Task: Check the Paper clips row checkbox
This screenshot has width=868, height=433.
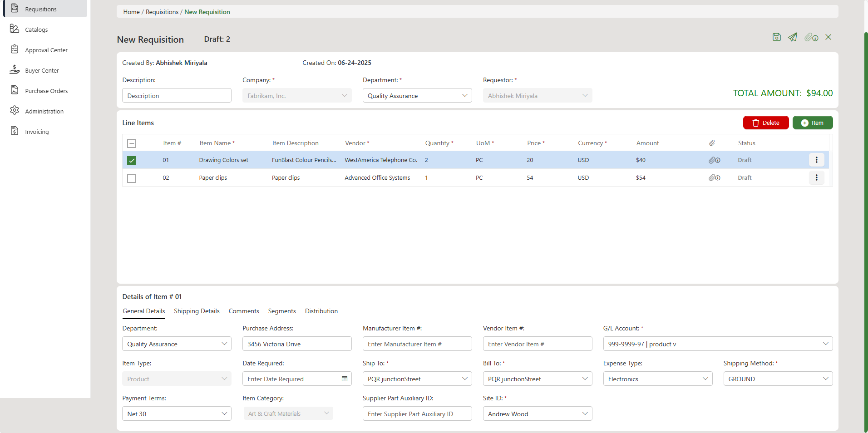Action: pos(132,178)
